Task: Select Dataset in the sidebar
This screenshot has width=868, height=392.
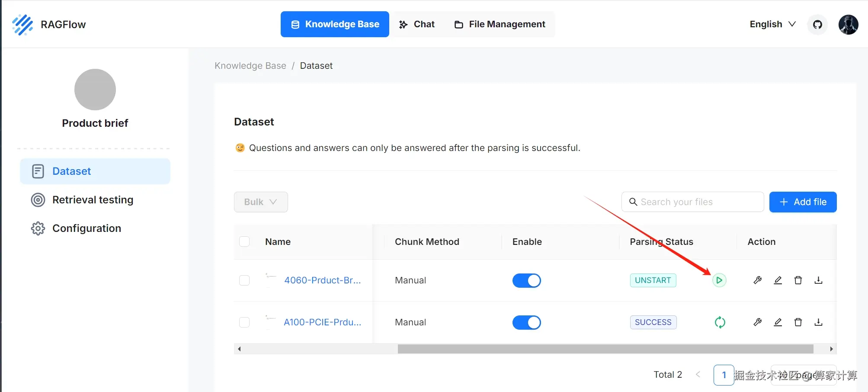Action: (95, 171)
